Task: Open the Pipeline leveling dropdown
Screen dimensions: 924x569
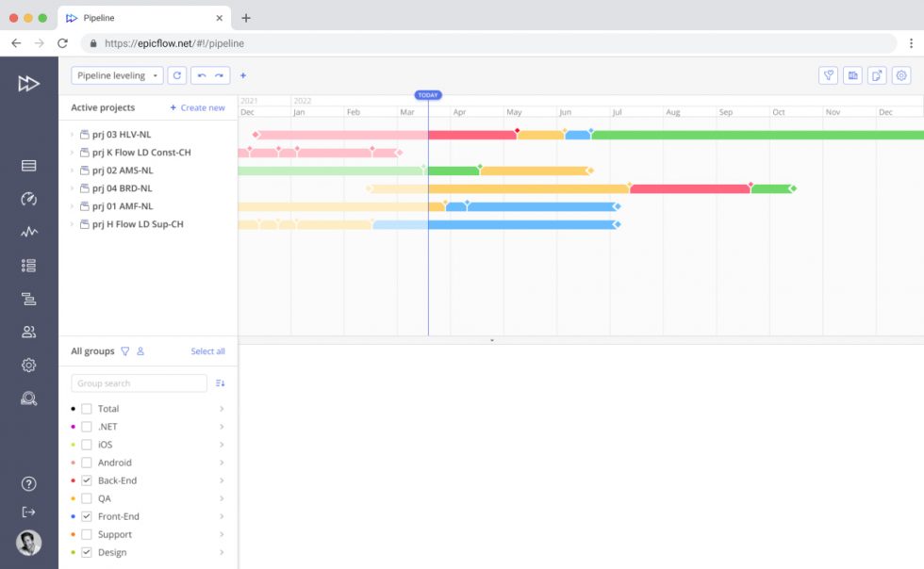Action: [116, 75]
